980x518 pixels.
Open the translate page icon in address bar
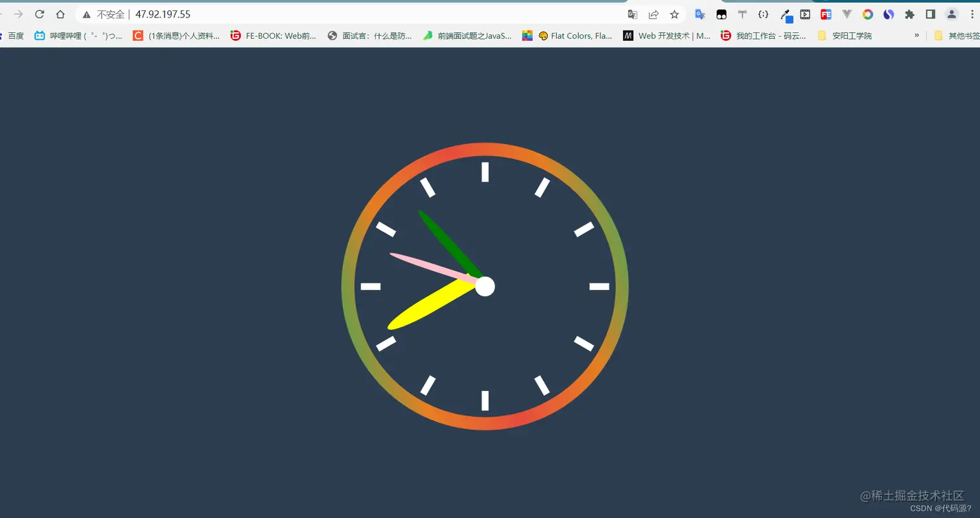point(633,14)
